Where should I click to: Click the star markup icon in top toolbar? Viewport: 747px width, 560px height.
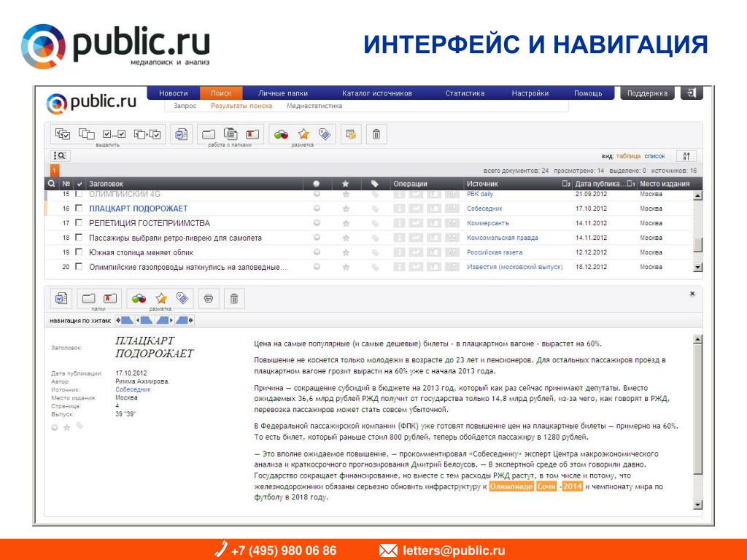303,134
